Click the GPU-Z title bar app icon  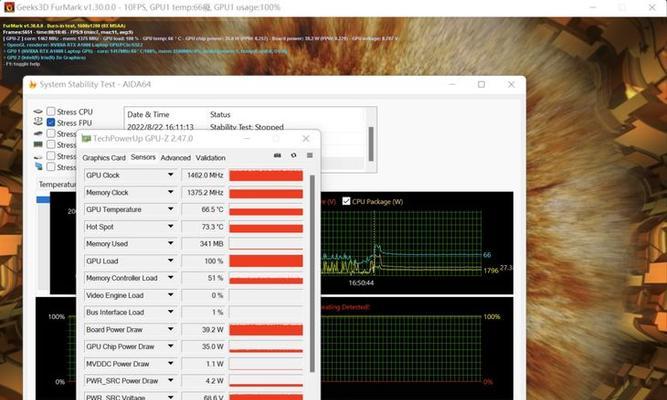(x=86, y=139)
